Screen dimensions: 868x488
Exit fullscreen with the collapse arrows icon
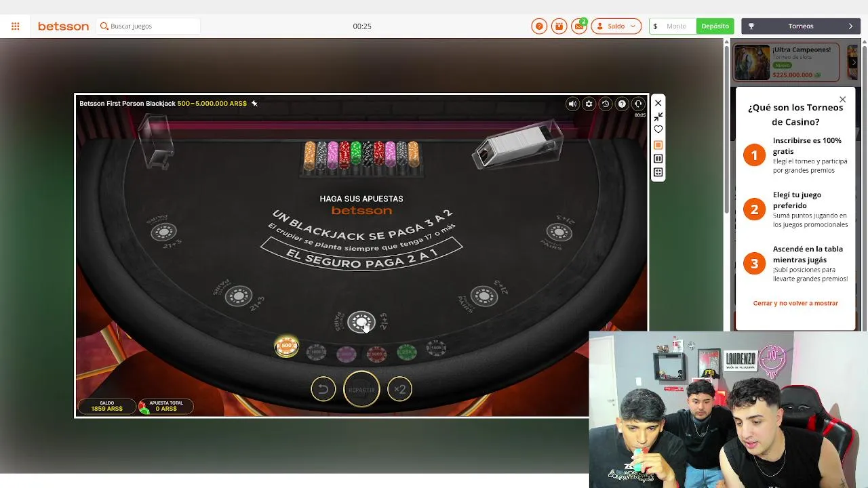click(x=658, y=117)
